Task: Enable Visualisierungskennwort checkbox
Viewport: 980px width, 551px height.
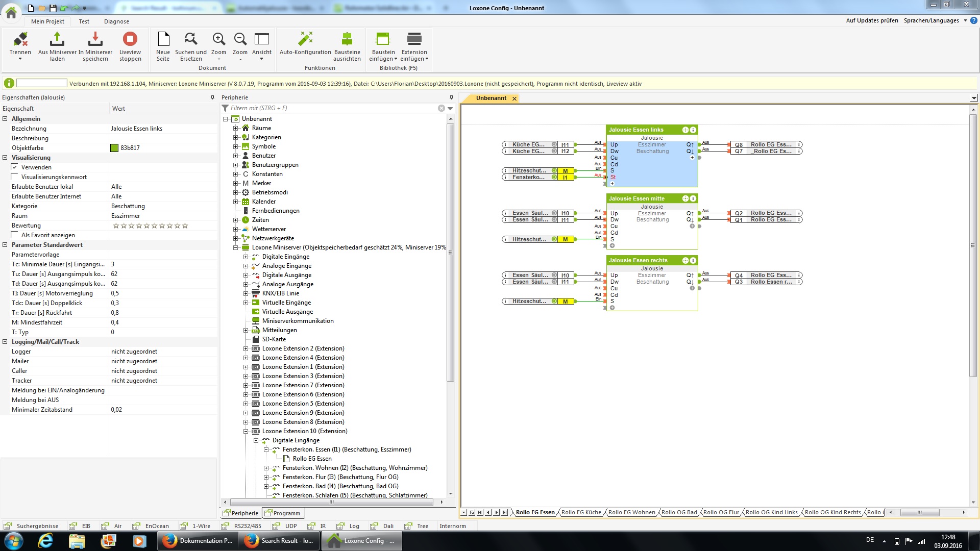Action: pyautogui.click(x=15, y=177)
